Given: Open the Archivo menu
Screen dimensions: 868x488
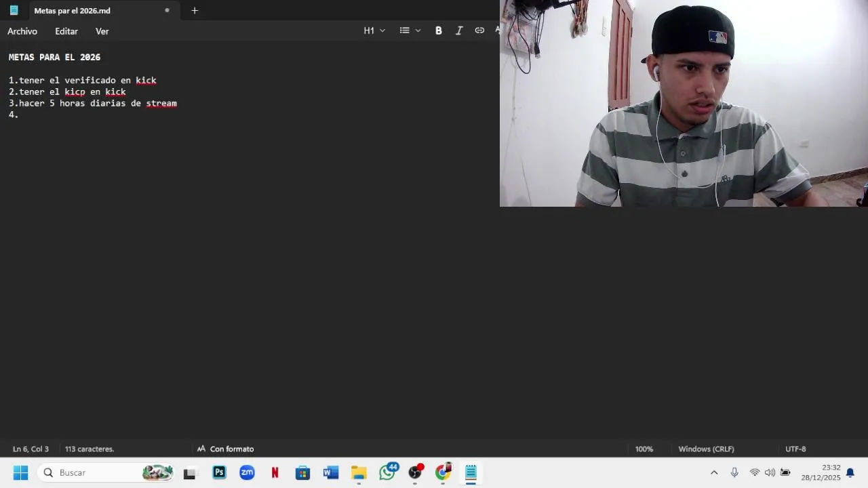Looking at the screenshot, I should 22,31.
